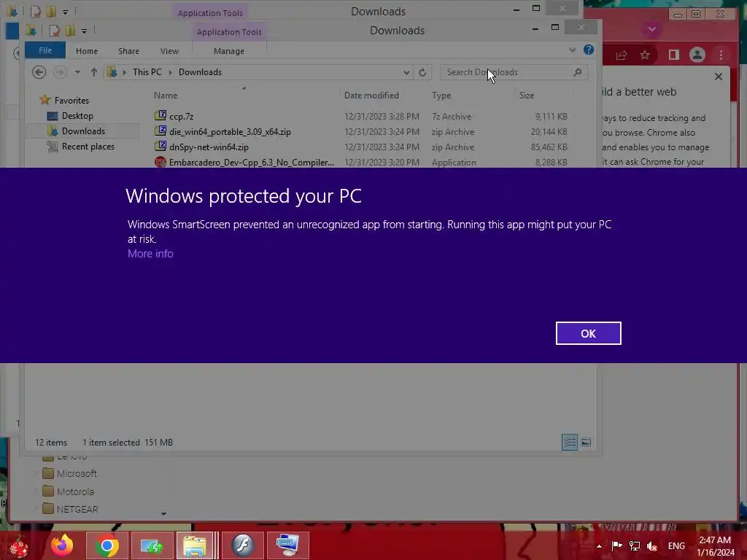Click OK on SmartScreen warning

pos(588,333)
